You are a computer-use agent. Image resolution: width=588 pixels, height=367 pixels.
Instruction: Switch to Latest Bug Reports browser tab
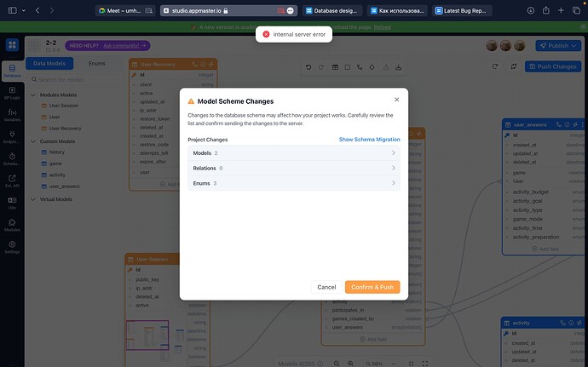coord(462,10)
